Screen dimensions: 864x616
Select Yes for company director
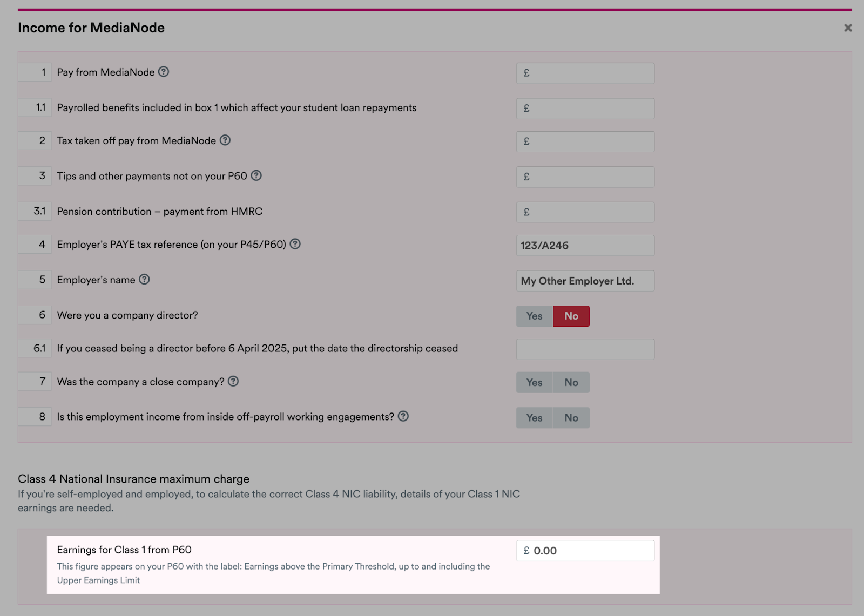(x=535, y=316)
